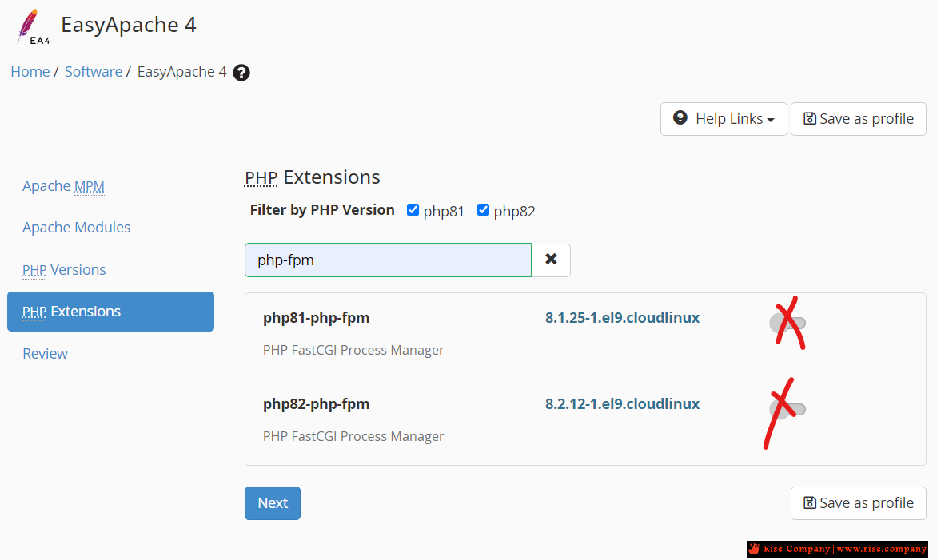Open the Apache Modules section
The height and width of the screenshot is (560, 937).
click(77, 228)
